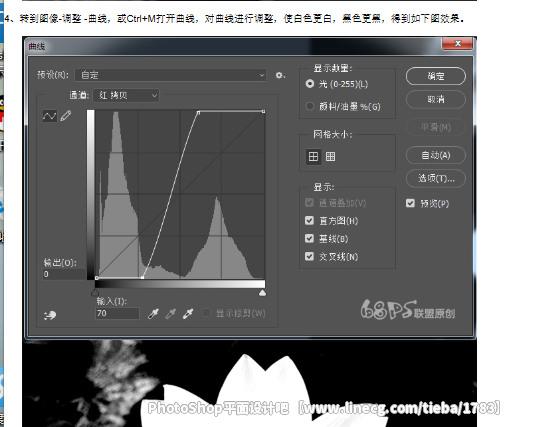Screen dimensions: 556x427
Task: Choose the detailed 10x10 grid size icon
Action: point(330,156)
